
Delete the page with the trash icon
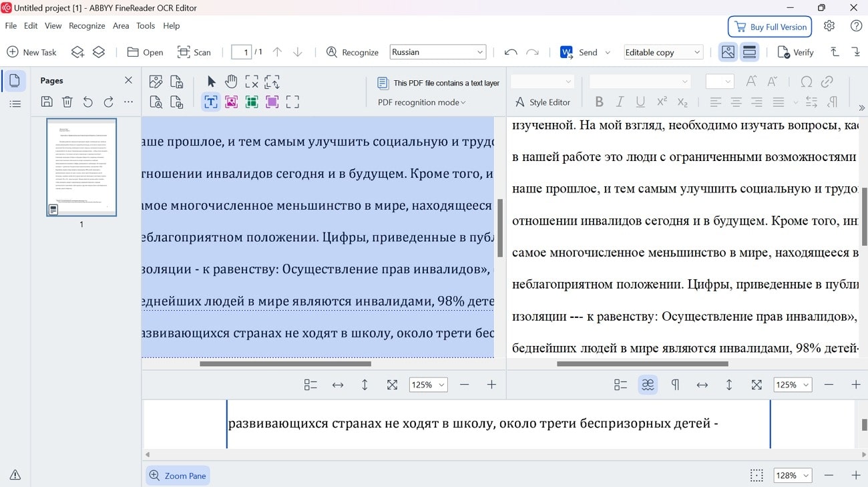pos(67,102)
